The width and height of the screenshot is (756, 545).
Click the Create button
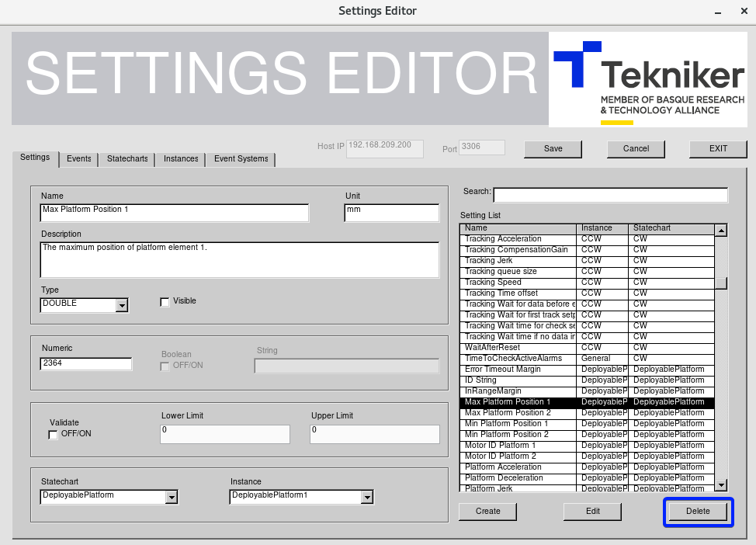[x=488, y=512]
